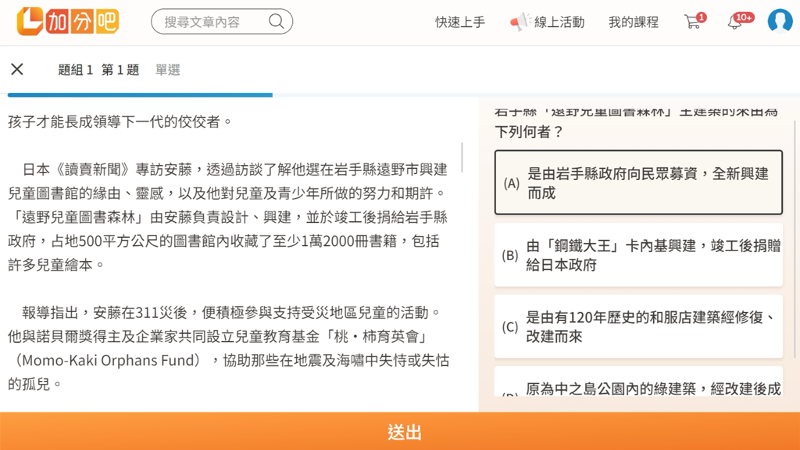Open the user profile avatar
Screen dimensions: 800x450
(x=780, y=21)
